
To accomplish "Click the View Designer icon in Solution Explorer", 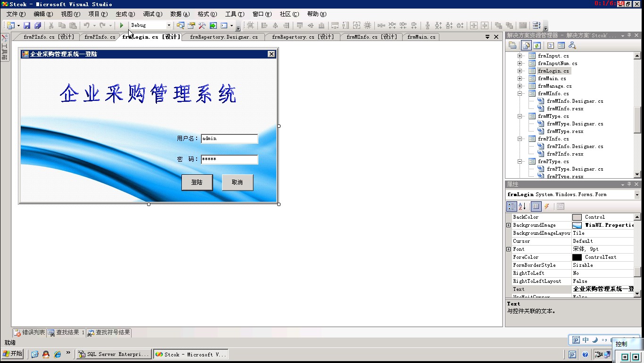I will click(561, 46).
